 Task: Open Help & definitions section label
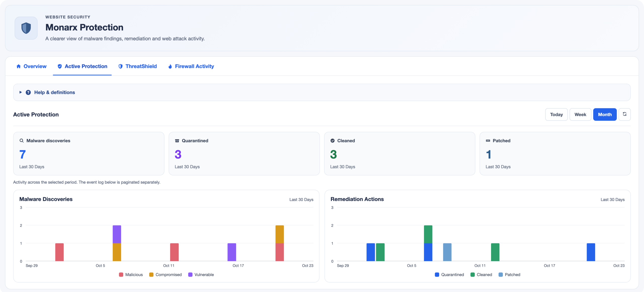coord(55,92)
